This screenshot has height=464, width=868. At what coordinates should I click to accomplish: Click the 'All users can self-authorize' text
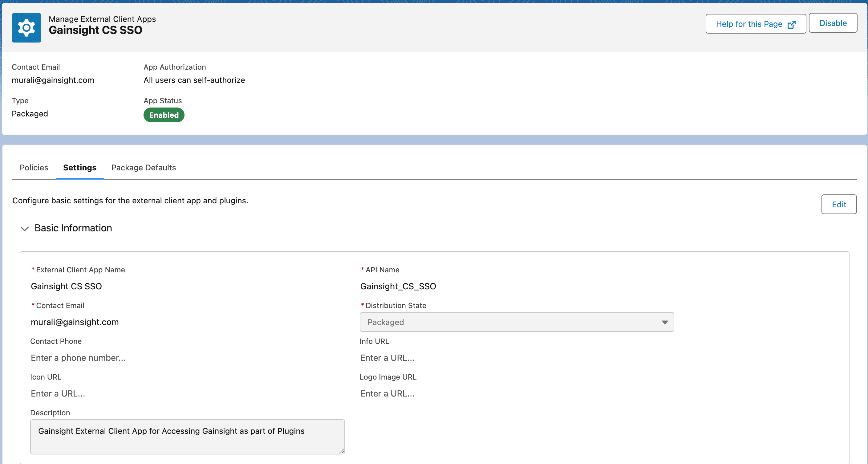pyautogui.click(x=194, y=80)
